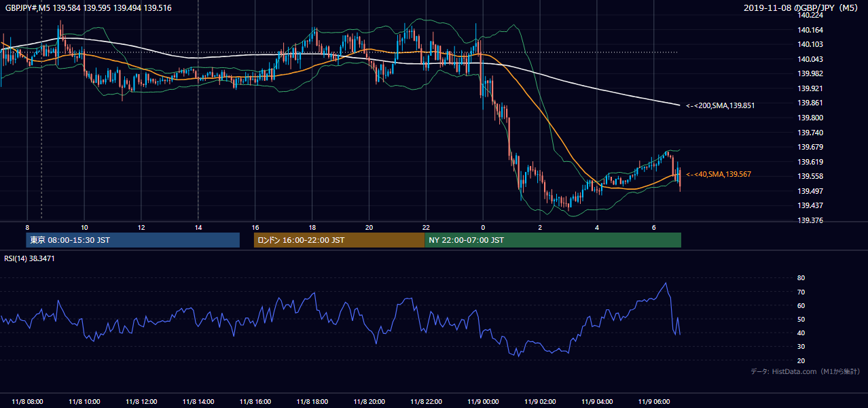This screenshot has width=868, height=408.
Task: Click the 11/9 04:00 time axis label
Action: point(597,401)
